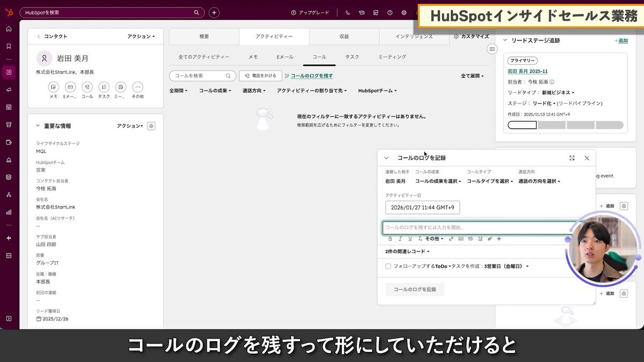Click the タスク icon on the contact record
644x362 pixels.
click(103, 87)
